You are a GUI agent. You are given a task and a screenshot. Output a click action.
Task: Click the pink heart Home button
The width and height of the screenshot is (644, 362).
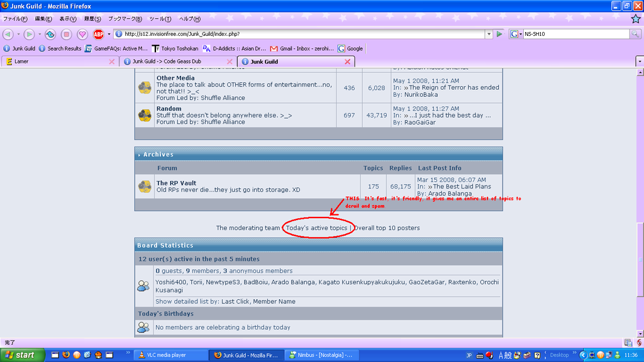pyautogui.click(x=82, y=34)
